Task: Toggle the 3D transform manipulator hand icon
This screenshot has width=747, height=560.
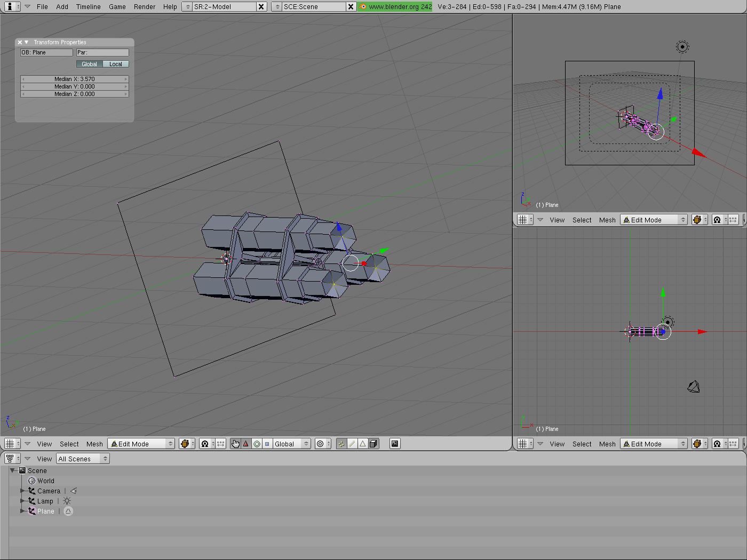Action: click(x=235, y=444)
